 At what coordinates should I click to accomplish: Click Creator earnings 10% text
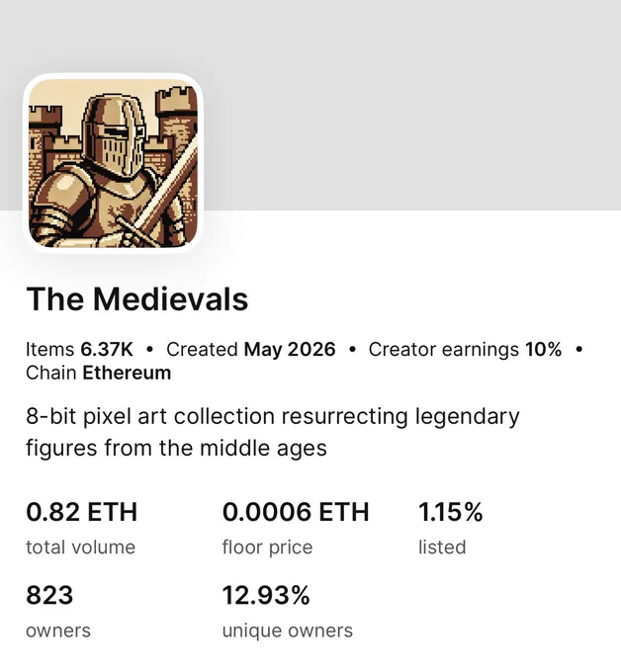coord(465,349)
